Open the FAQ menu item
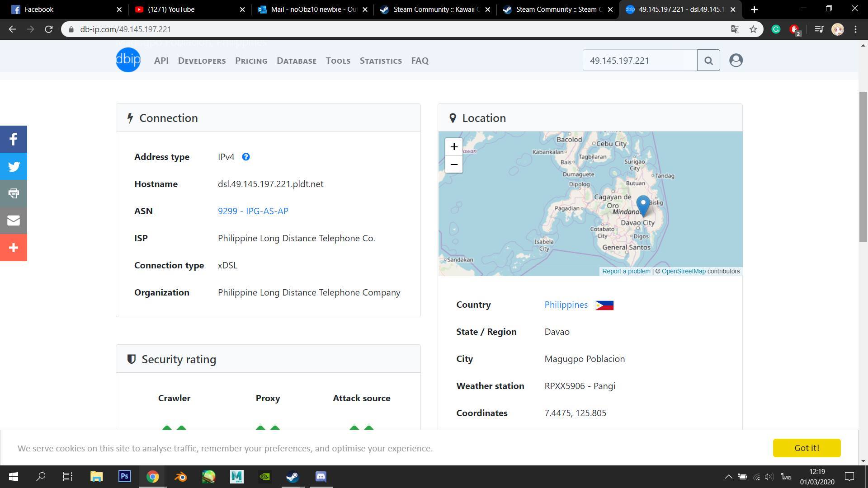The height and width of the screenshot is (488, 868). 420,60
